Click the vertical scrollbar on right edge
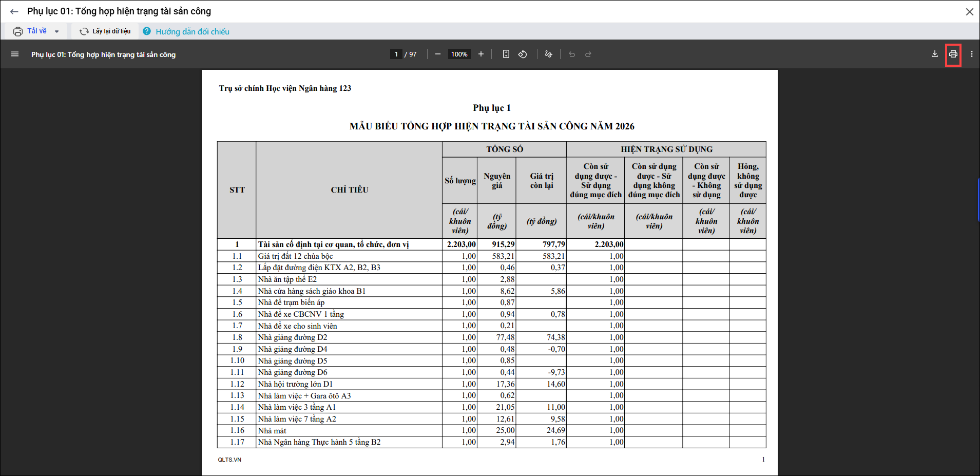 (x=978, y=199)
